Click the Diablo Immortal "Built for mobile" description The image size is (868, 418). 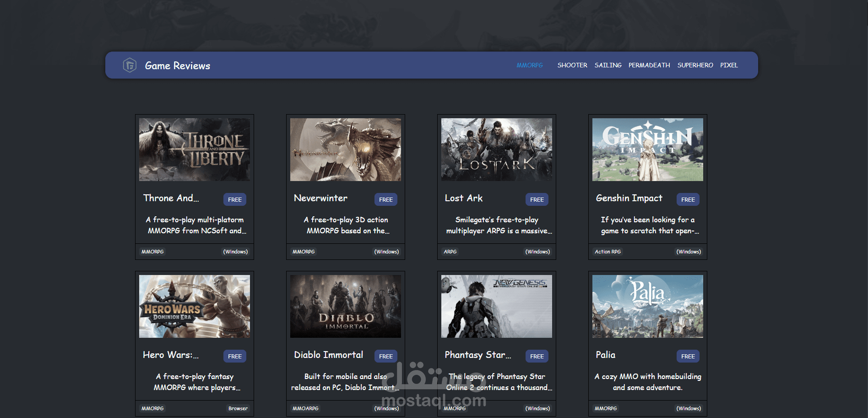[x=345, y=382]
